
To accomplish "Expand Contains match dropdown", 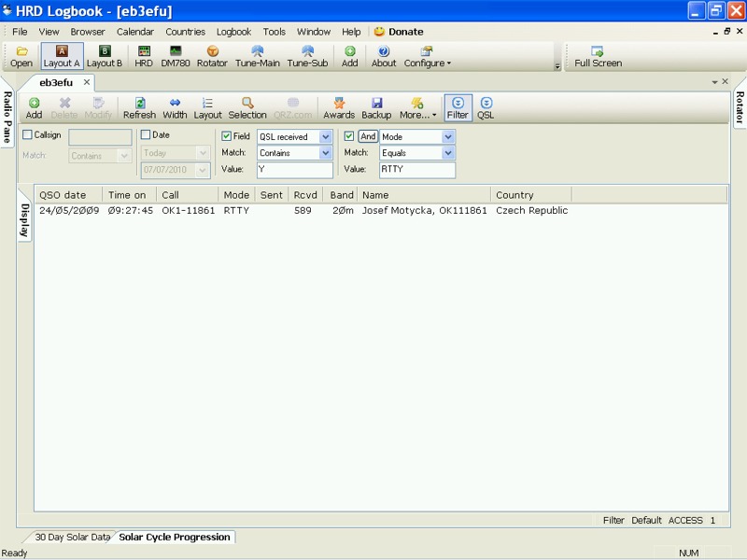I will [x=325, y=153].
